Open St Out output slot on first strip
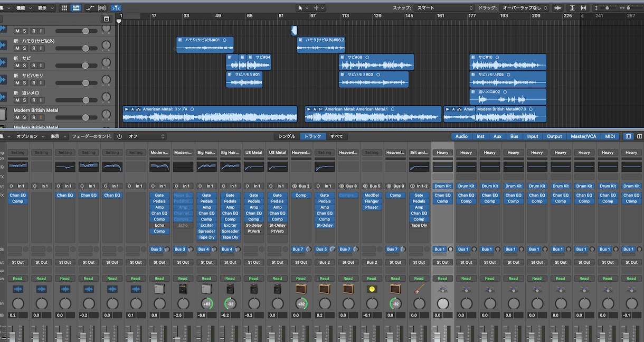 [x=18, y=262]
